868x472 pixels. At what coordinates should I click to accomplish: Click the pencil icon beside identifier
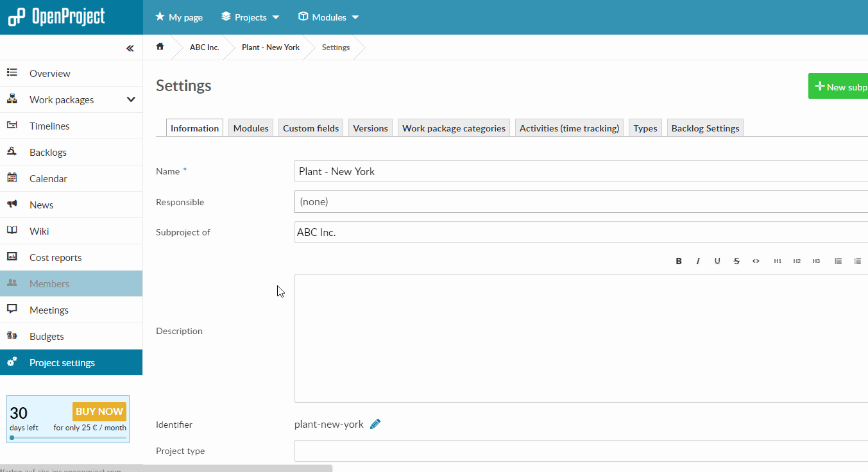click(375, 424)
